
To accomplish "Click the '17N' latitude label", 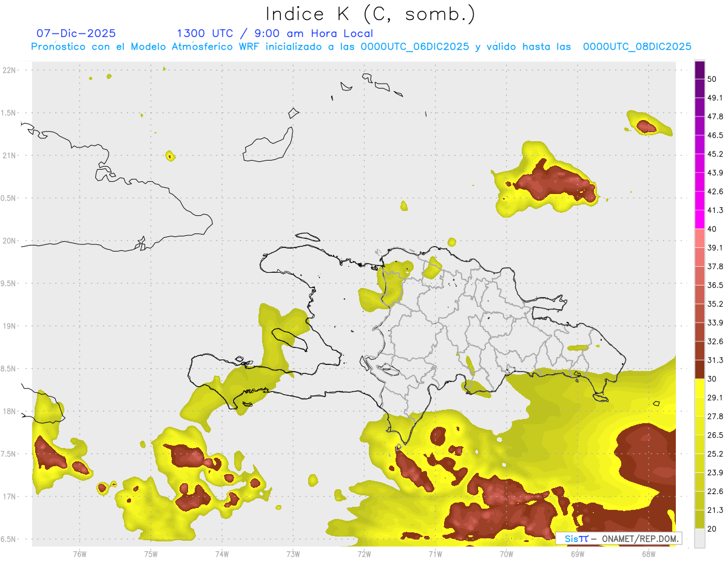I will pos(10,497).
